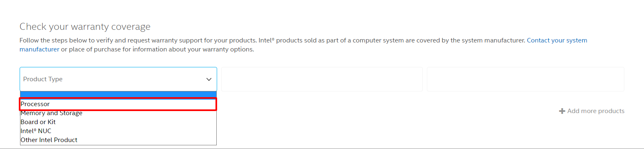
Task: Click the chevron arrow in Product Type dropdown
Action: pyautogui.click(x=209, y=79)
